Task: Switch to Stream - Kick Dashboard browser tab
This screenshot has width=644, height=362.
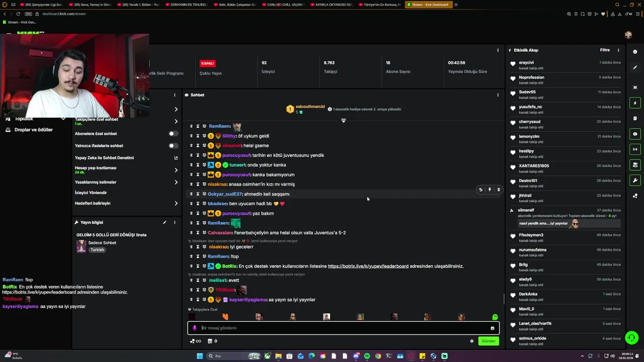Action: (x=428, y=5)
